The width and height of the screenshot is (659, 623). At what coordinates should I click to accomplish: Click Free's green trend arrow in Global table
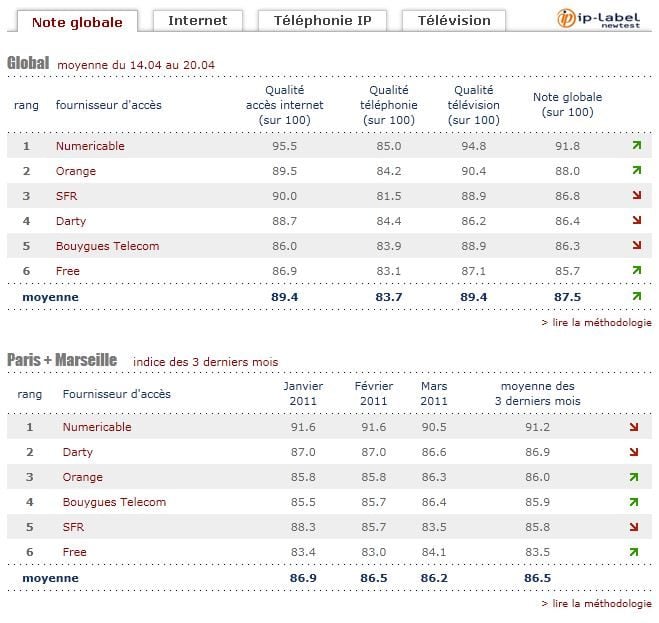(636, 271)
